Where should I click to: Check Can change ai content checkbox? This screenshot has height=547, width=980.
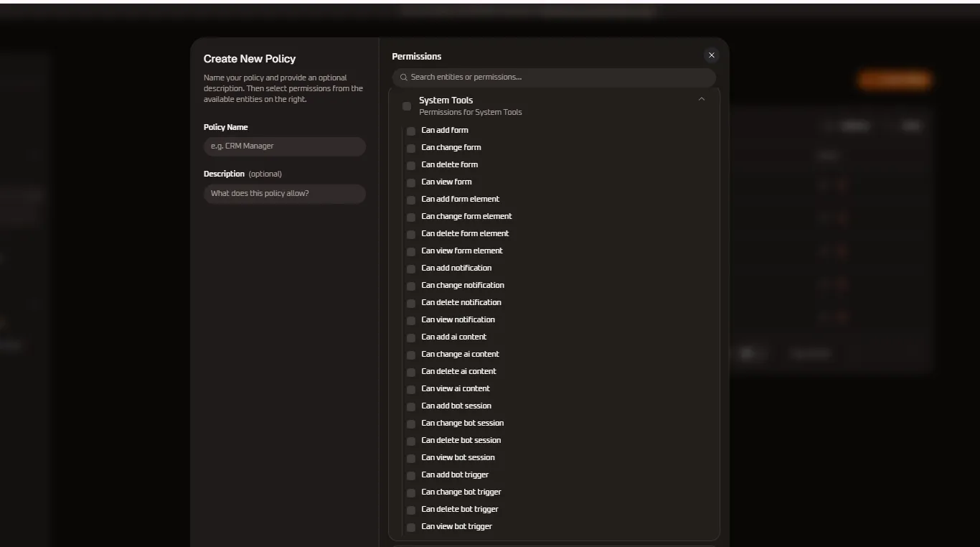[411, 355]
